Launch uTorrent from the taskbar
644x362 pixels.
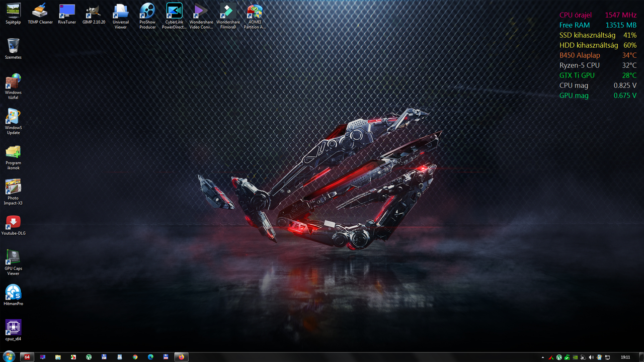click(89, 357)
